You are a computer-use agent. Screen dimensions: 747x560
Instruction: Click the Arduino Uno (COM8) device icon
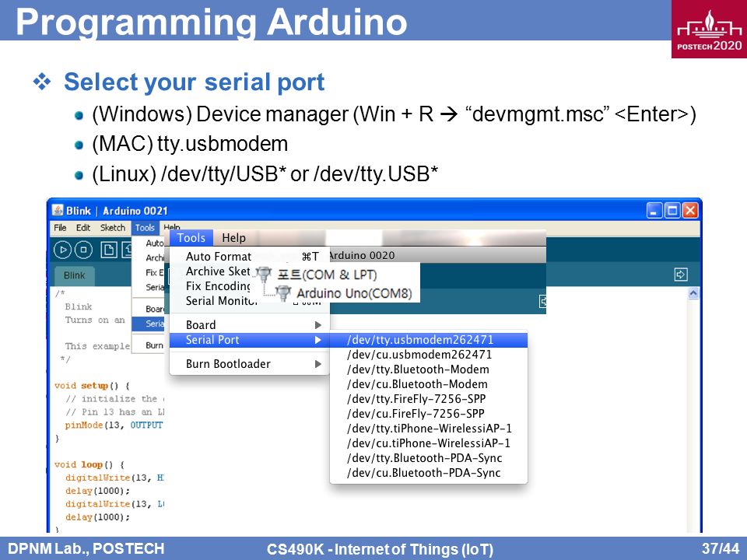[283, 293]
